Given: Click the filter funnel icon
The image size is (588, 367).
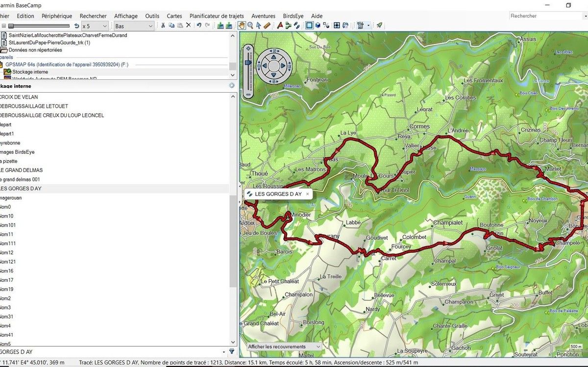Looking at the screenshot, I should (232, 351).
